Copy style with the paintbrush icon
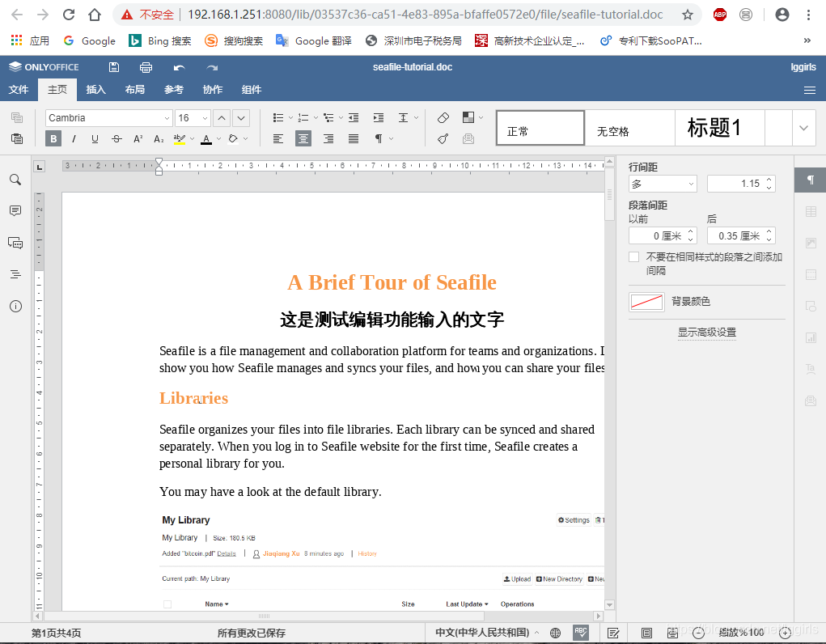This screenshot has height=644, width=826. click(443, 138)
